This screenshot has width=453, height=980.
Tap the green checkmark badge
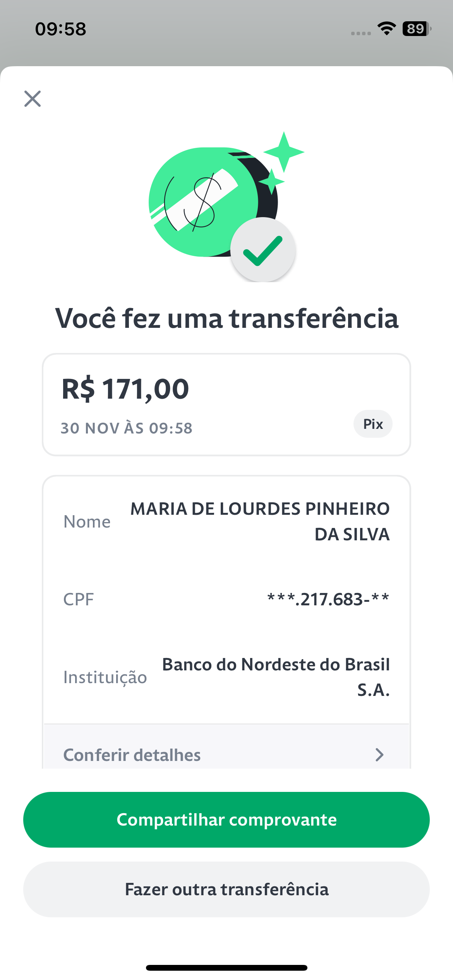coord(263,250)
